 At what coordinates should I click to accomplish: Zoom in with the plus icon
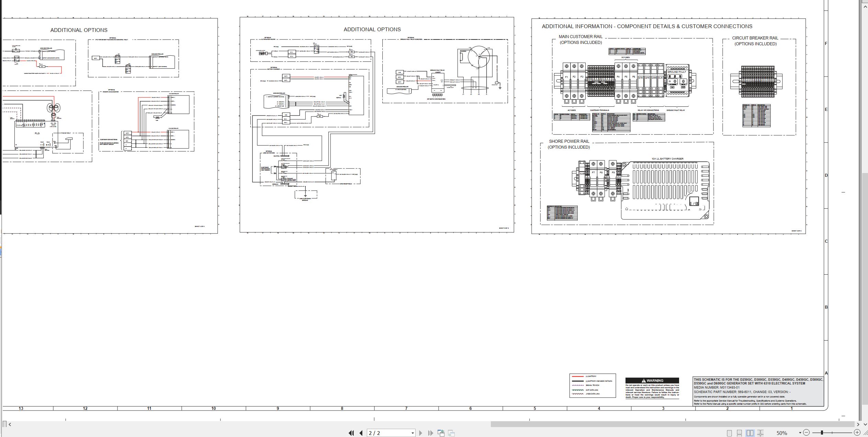pyautogui.click(x=857, y=433)
